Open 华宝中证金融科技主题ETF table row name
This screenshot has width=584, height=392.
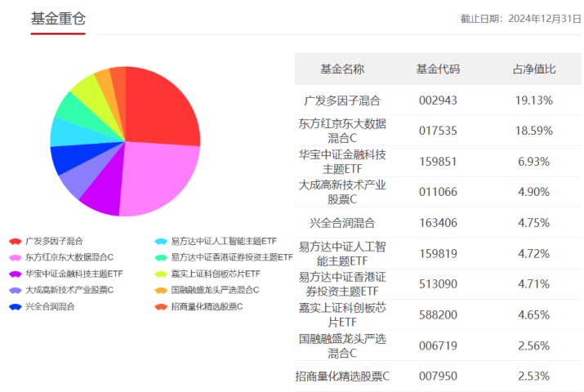pos(342,162)
